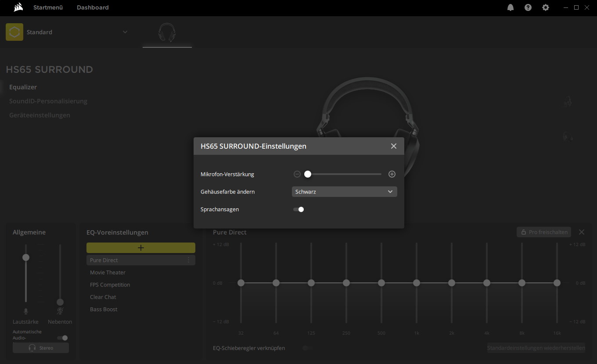Click the 2k EQ band handle
The height and width of the screenshot is (364, 597).
coord(452,283)
